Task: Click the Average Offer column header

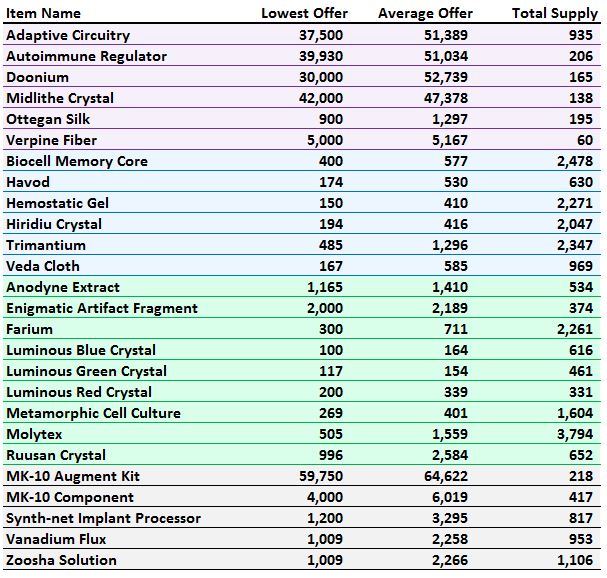Action: (x=425, y=14)
